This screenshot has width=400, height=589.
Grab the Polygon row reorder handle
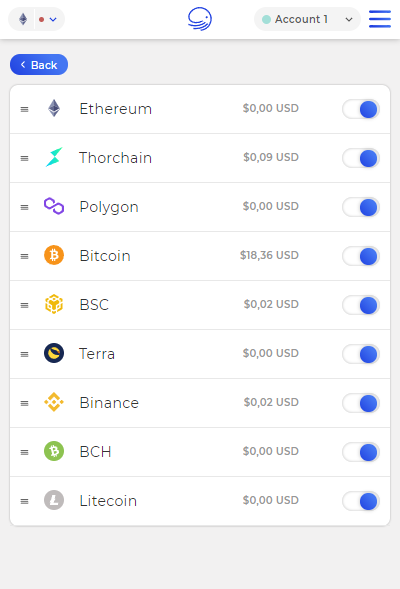pos(24,207)
